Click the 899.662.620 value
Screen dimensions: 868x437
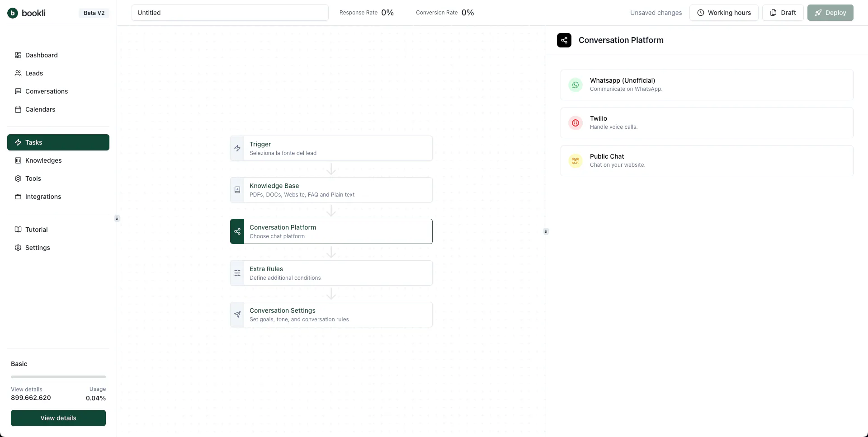[31, 398]
